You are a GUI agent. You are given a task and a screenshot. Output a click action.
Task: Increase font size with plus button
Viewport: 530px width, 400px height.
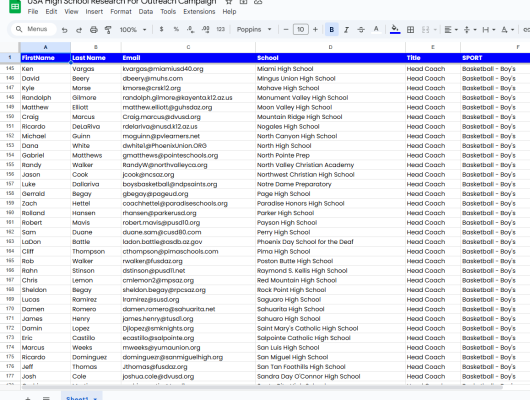315,29
